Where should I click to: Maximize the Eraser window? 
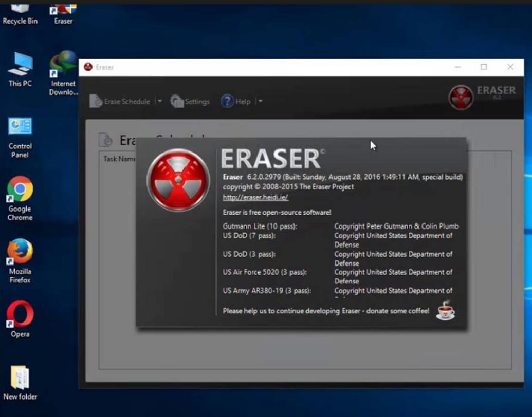(x=484, y=67)
